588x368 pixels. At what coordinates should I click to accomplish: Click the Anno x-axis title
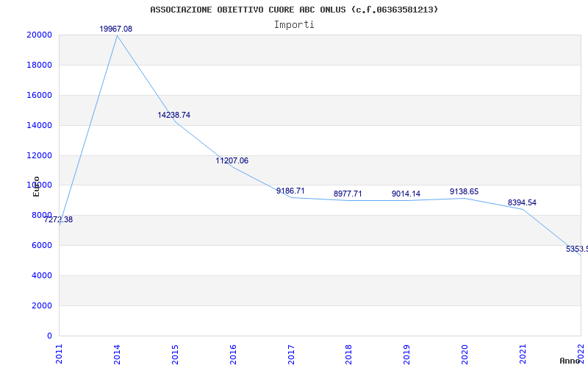[570, 361]
